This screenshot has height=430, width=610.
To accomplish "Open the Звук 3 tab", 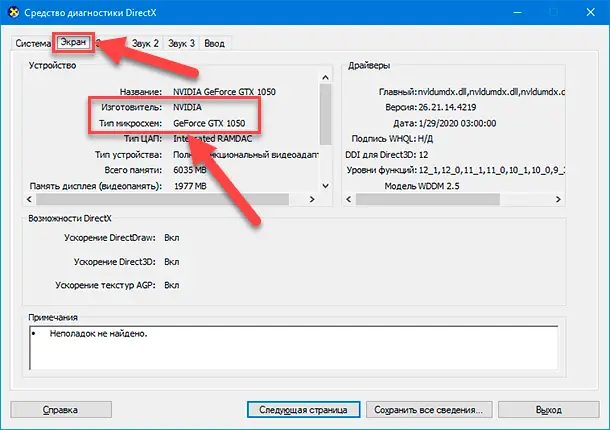I will tap(181, 43).
